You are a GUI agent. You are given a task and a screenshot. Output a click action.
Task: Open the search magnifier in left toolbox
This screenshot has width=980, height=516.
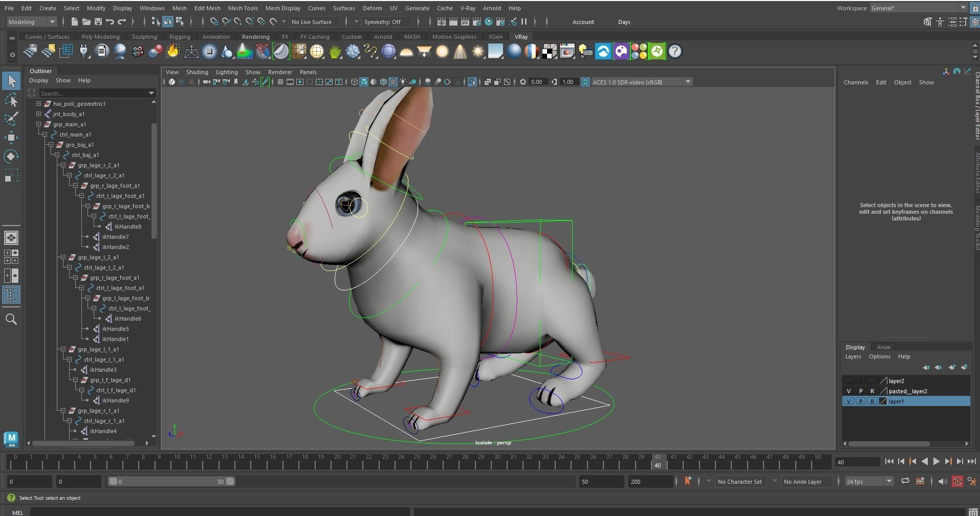click(x=11, y=319)
